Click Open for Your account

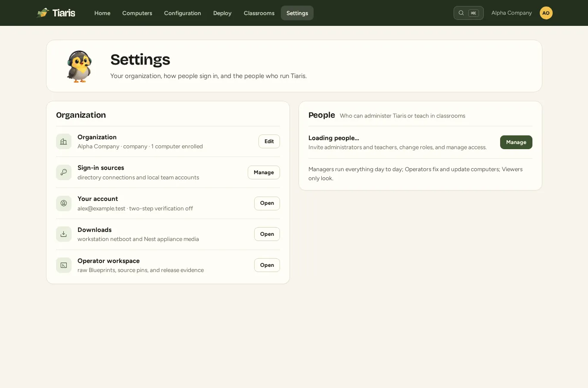click(267, 203)
